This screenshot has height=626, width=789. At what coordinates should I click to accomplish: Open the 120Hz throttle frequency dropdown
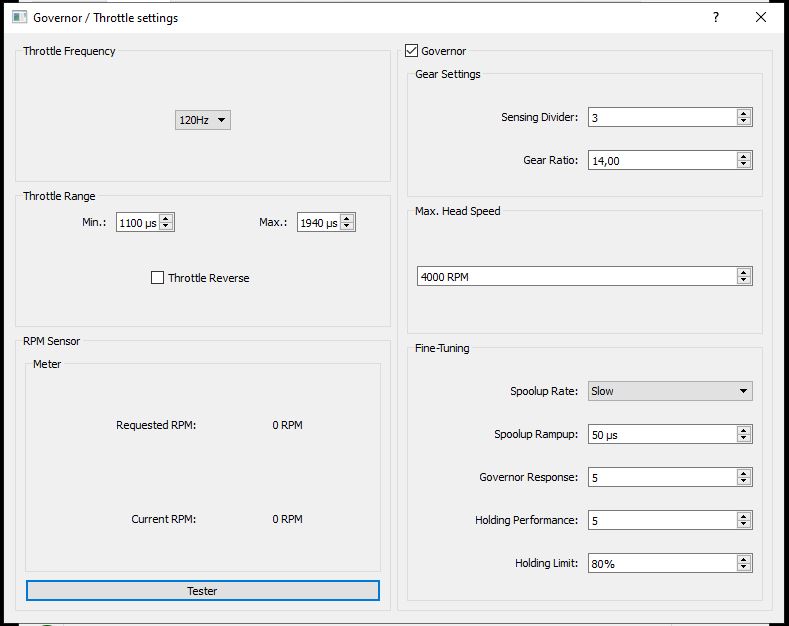[203, 120]
